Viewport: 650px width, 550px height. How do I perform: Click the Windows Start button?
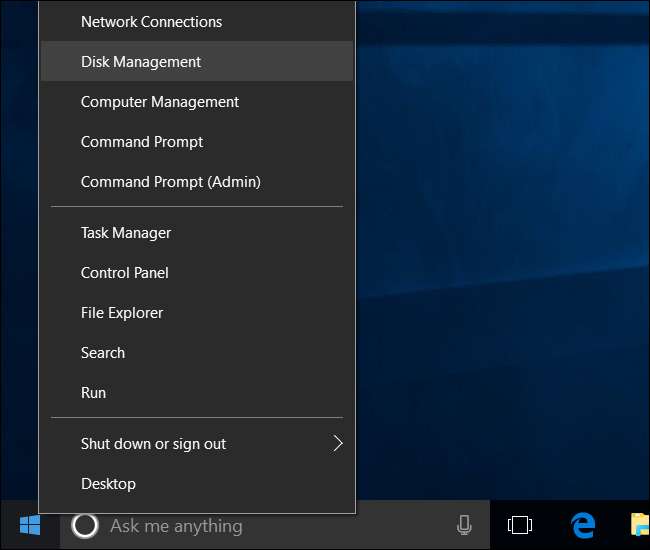pos(29,525)
